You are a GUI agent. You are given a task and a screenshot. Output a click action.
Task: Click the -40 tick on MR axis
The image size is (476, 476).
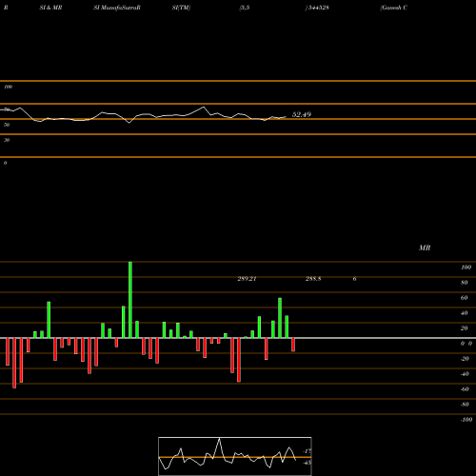pyautogui.click(x=465, y=374)
